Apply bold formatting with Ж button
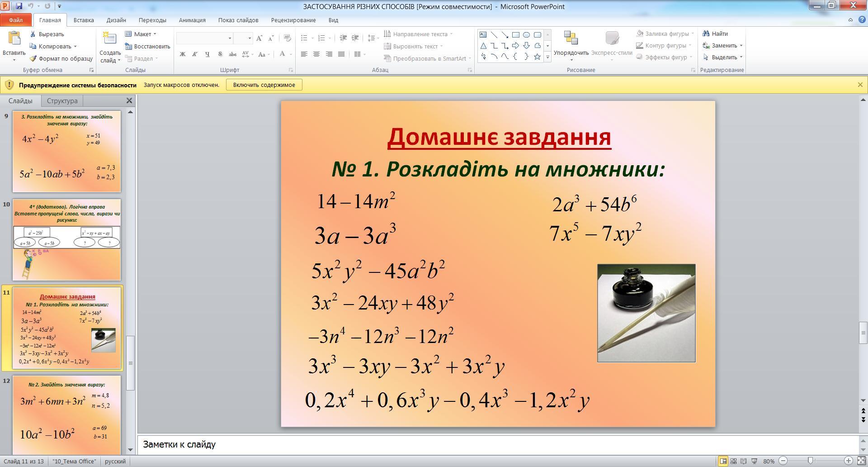Screen dimensions: 868x467 [x=183, y=54]
